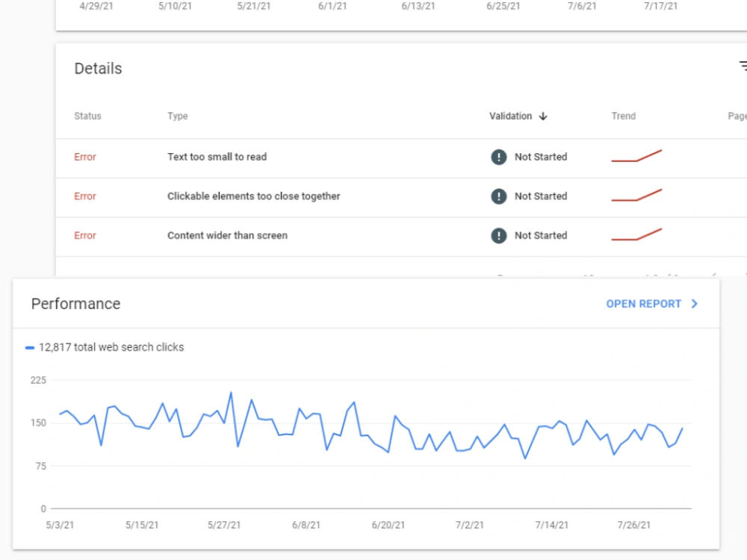Open Content wider than screen row

401,237
